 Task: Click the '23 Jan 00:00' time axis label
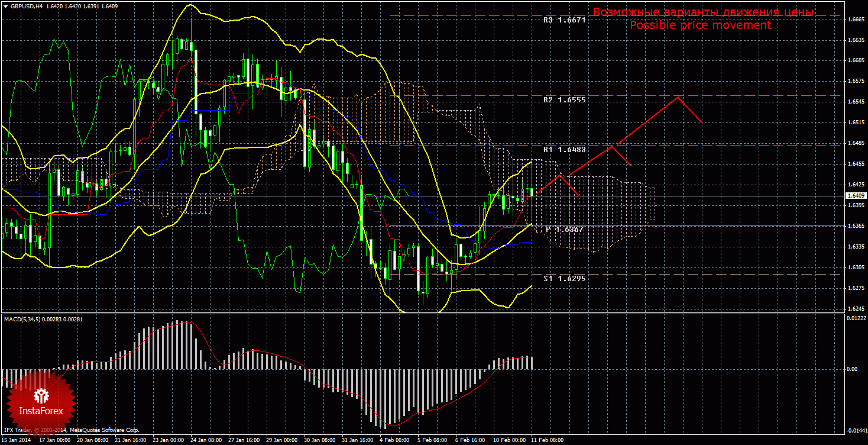pyautogui.click(x=168, y=440)
